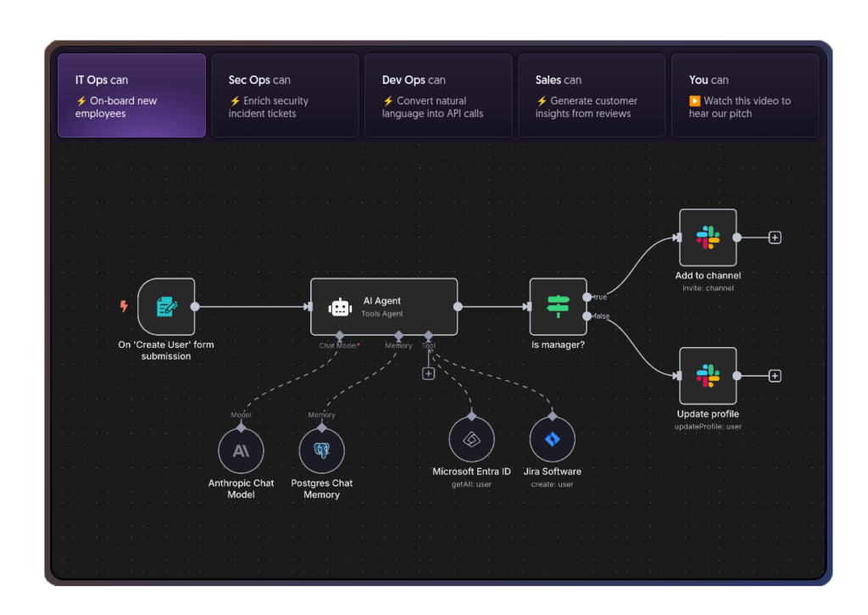Open the 'Sales can' card
This screenshot has width=868, height=615.
tap(592, 95)
